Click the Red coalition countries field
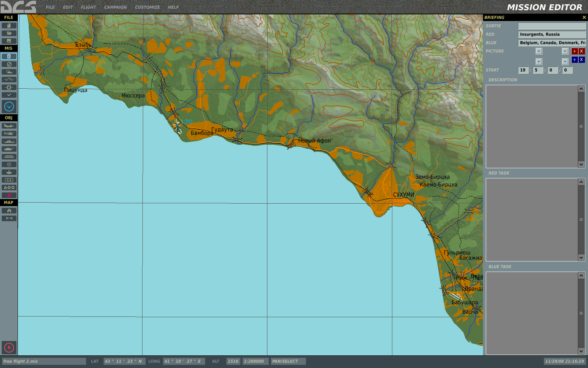 [x=552, y=34]
